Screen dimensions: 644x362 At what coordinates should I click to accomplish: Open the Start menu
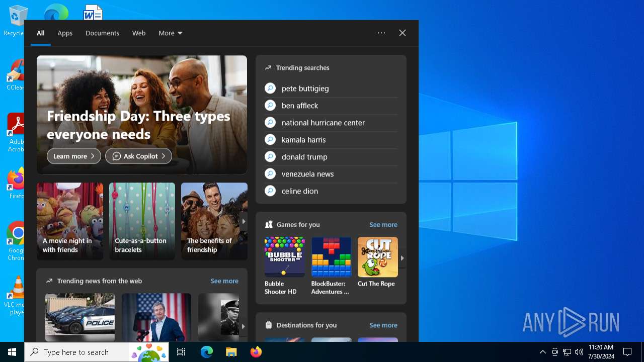12,352
